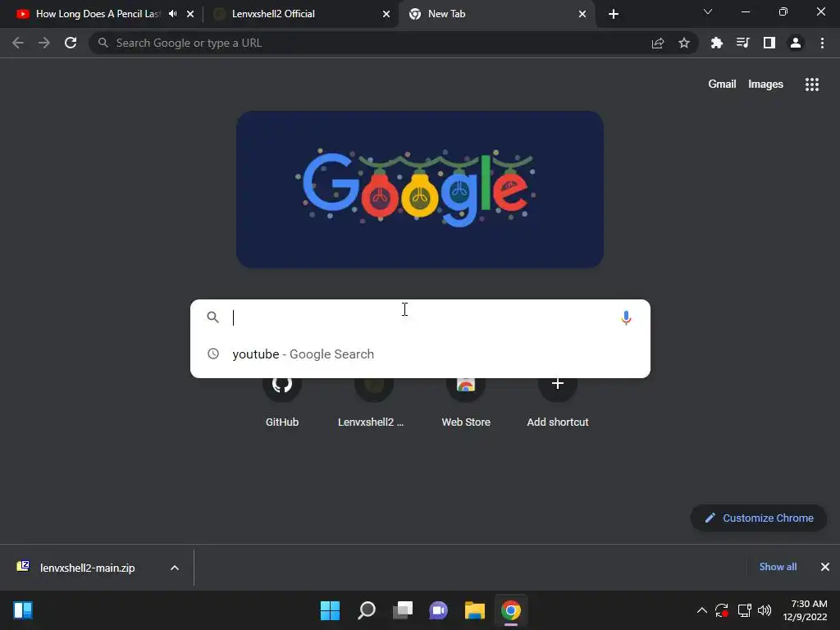Close the Lenvxshell2 Official tab
Image resolution: width=840 pixels, height=630 pixels.
tap(386, 14)
